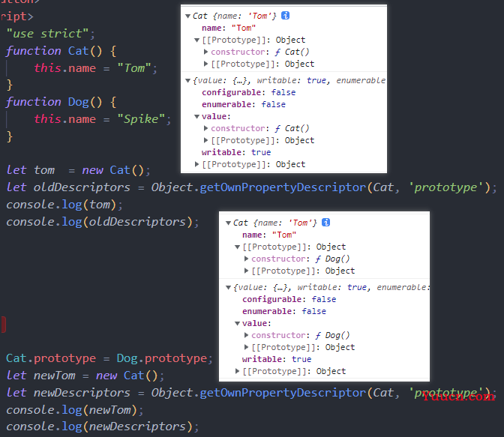Click 'enumerable: false' in the Cat() constructor panel
Screen dimensions: 504x437
[x=244, y=104]
